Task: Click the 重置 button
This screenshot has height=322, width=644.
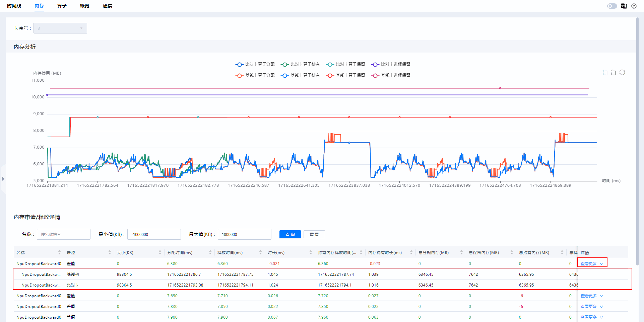Action: pyautogui.click(x=314, y=234)
